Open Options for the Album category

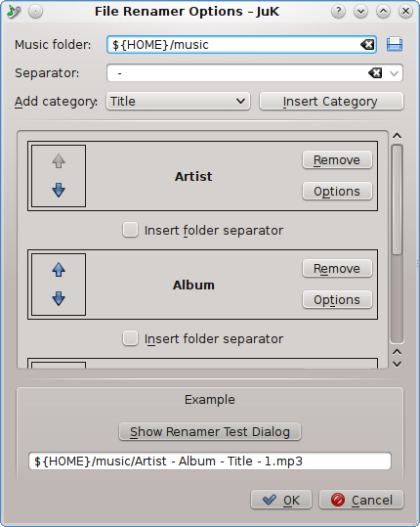[x=337, y=299]
